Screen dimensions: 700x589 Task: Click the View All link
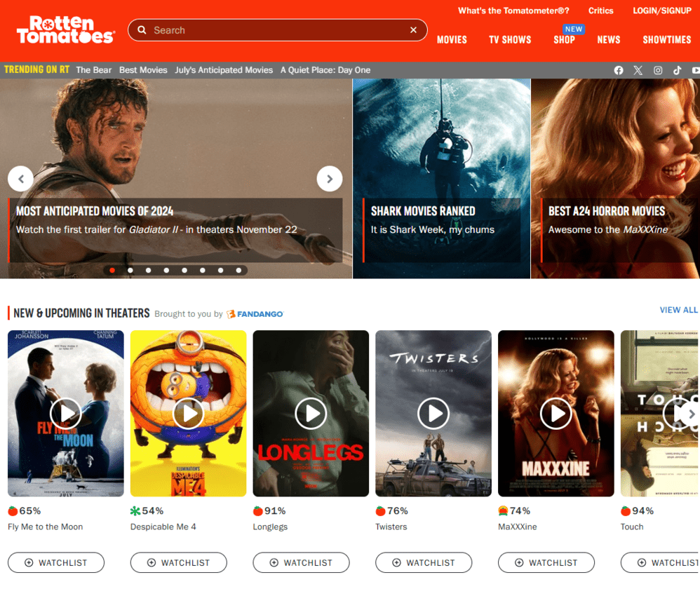(678, 310)
